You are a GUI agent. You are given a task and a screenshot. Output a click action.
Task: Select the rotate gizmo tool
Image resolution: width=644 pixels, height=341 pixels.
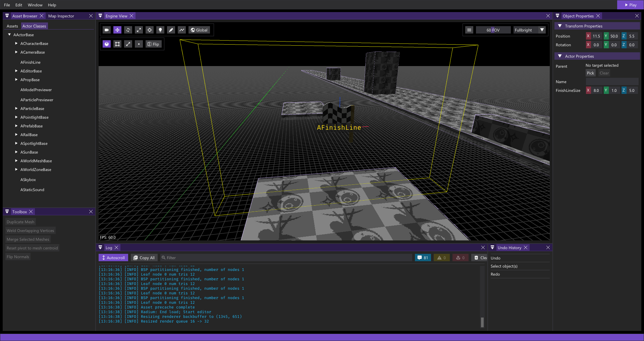point(128,30)
